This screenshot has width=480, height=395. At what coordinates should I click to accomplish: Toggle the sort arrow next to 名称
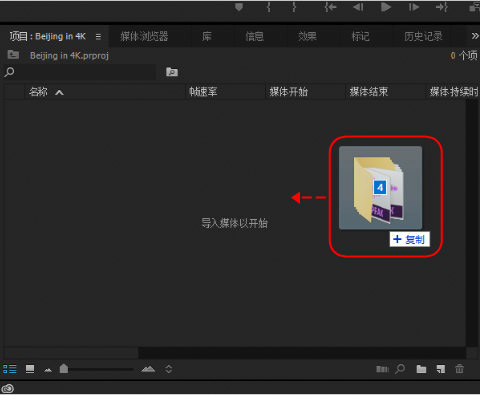pyautogui.click(x=59, y=93)
